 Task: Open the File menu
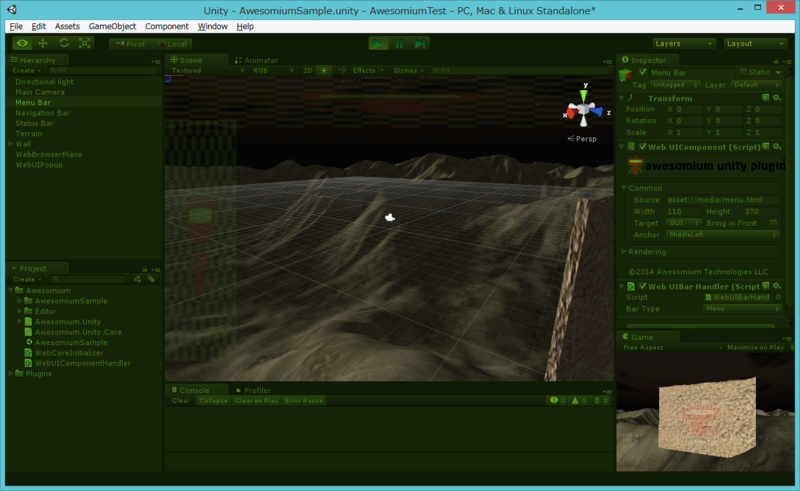16,26
